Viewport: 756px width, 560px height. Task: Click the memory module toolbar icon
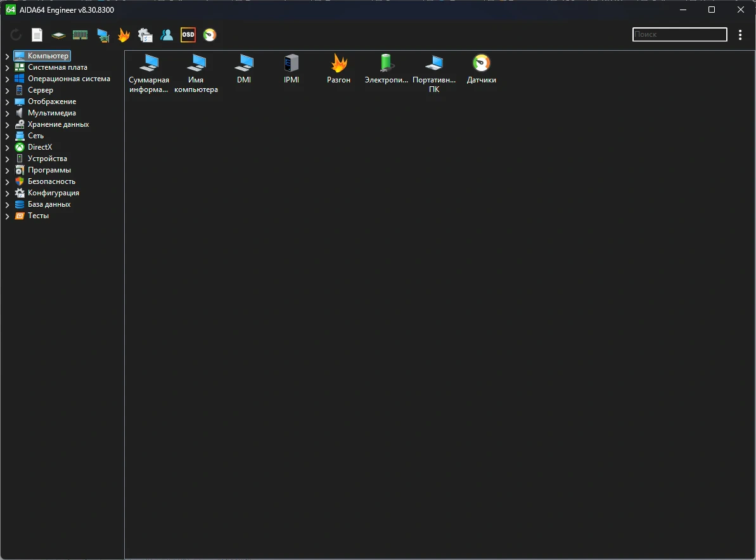pyautogui.click(x=80, y=35)
